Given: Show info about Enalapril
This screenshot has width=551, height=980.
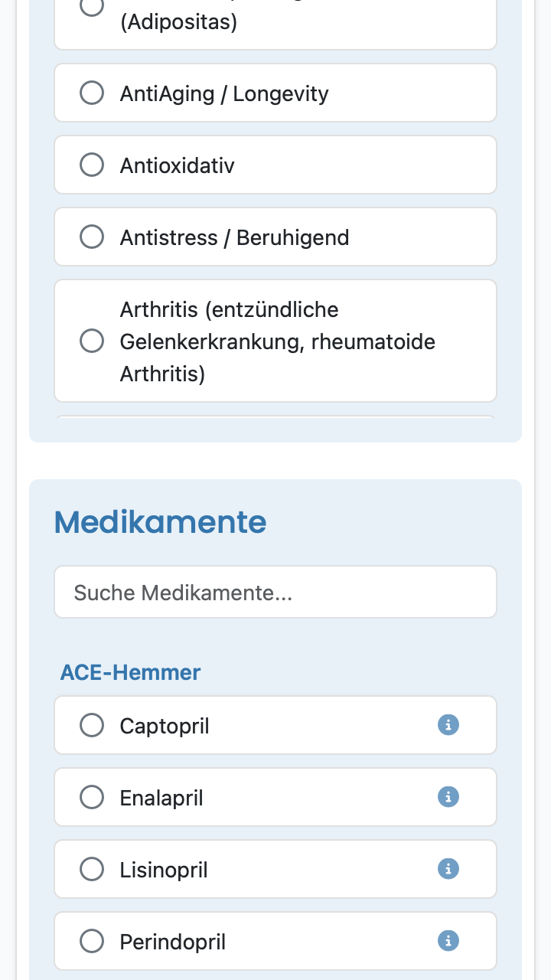Looking at the screenshot, I should coord(448,796).
